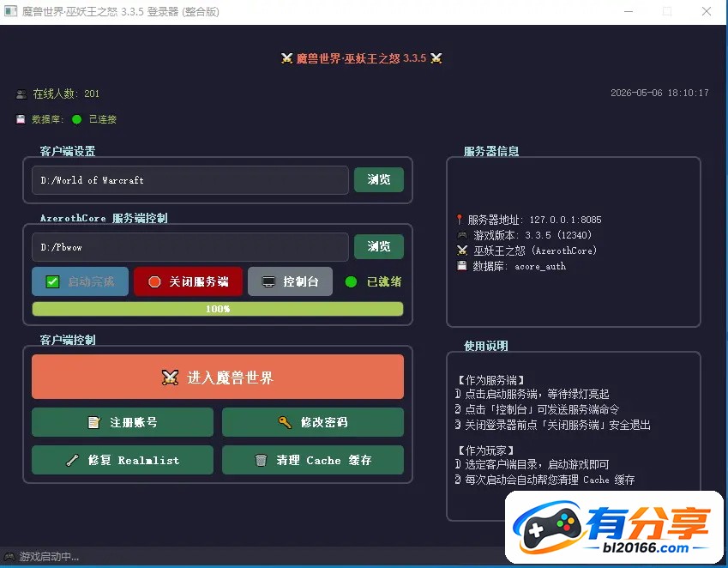Browse for the D:/Pbwow server folder
Screen dimensions: 728x568
click(x=379, y=246)
